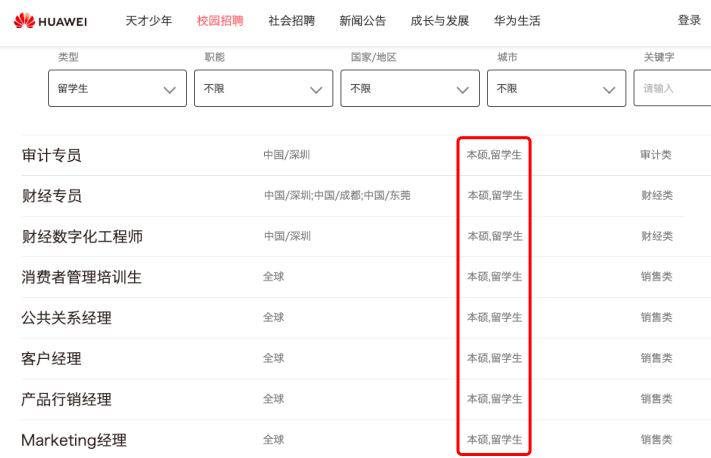Expand the 城市 dropdown
711x458 pixels.
pyautogui.click(x=556, y=88)
